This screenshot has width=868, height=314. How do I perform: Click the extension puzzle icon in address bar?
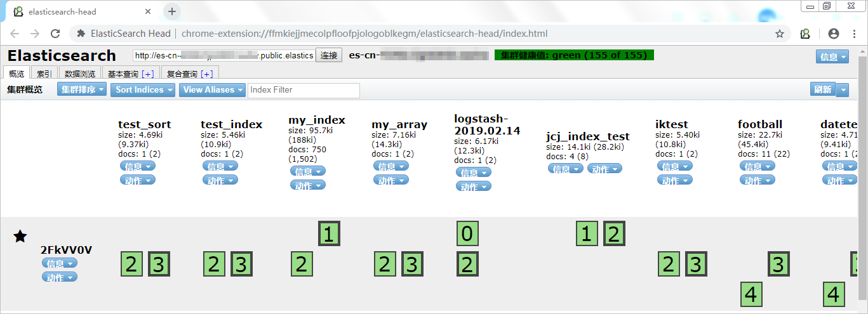point(81,34)
